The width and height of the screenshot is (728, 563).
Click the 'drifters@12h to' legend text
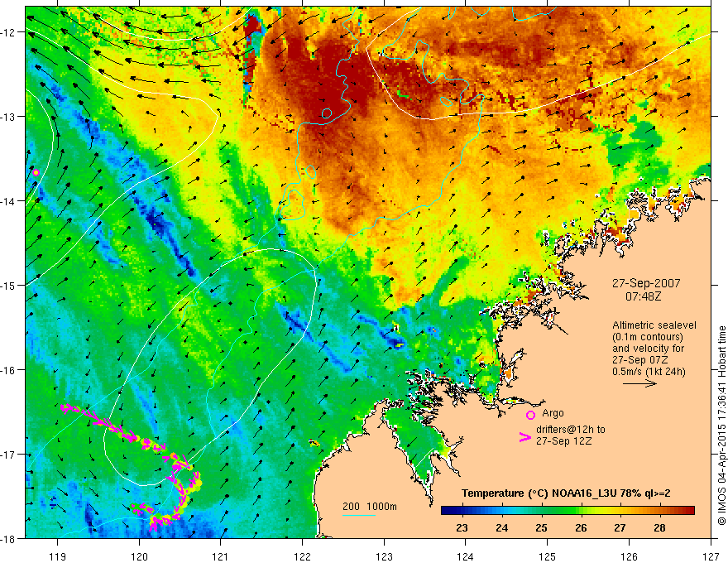[x=571, y=430]
